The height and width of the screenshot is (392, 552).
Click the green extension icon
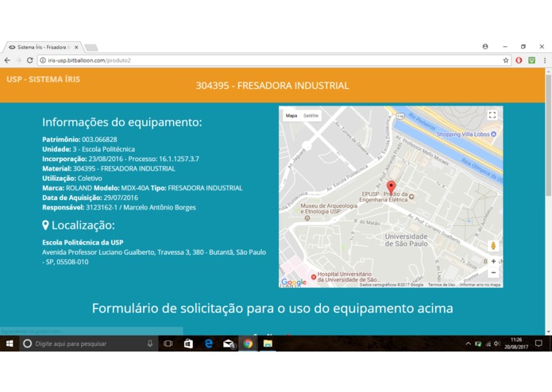point(532,60)
